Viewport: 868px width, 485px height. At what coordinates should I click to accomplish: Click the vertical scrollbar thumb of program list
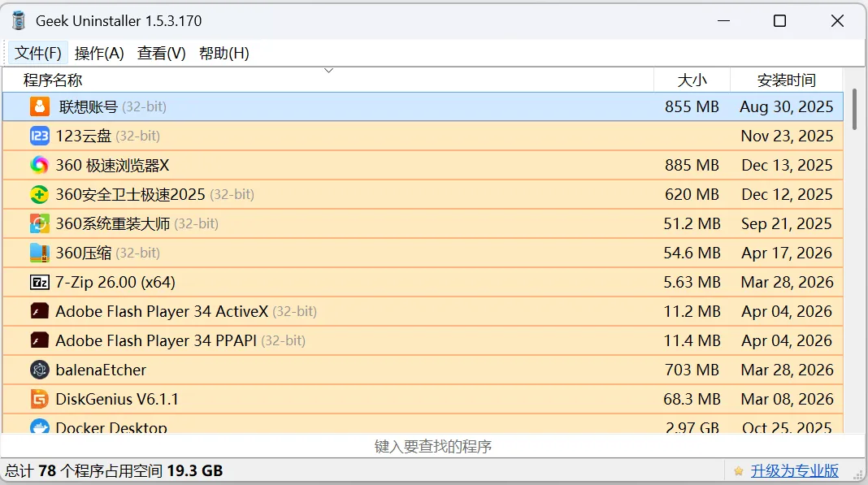[x=855, y=109]
